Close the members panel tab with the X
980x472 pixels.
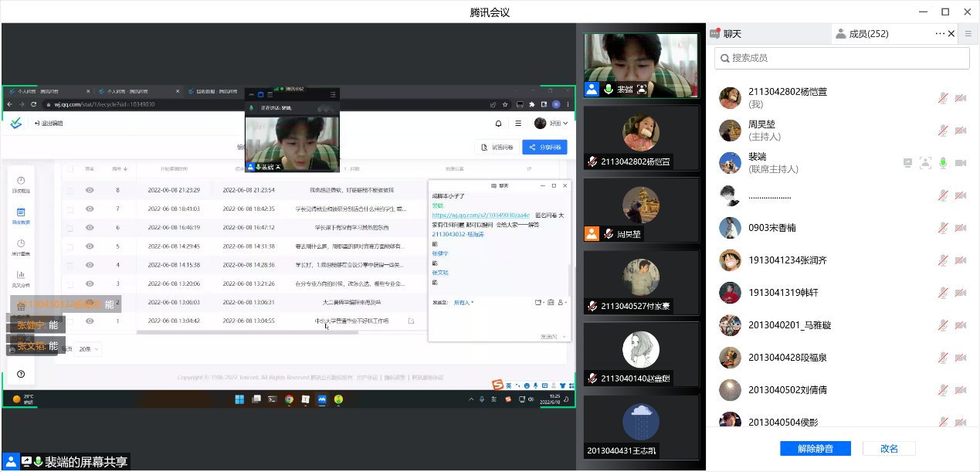click(951, 33)
